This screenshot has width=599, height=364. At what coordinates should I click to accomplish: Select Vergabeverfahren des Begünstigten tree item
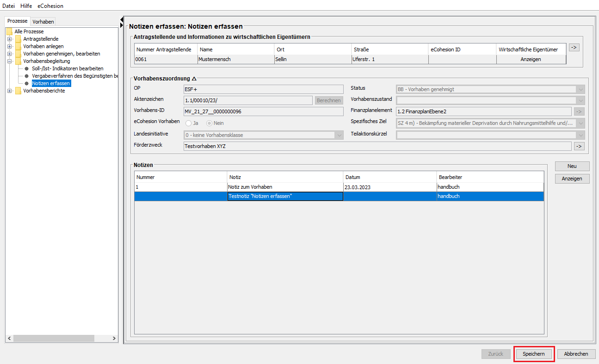point(75,76)
